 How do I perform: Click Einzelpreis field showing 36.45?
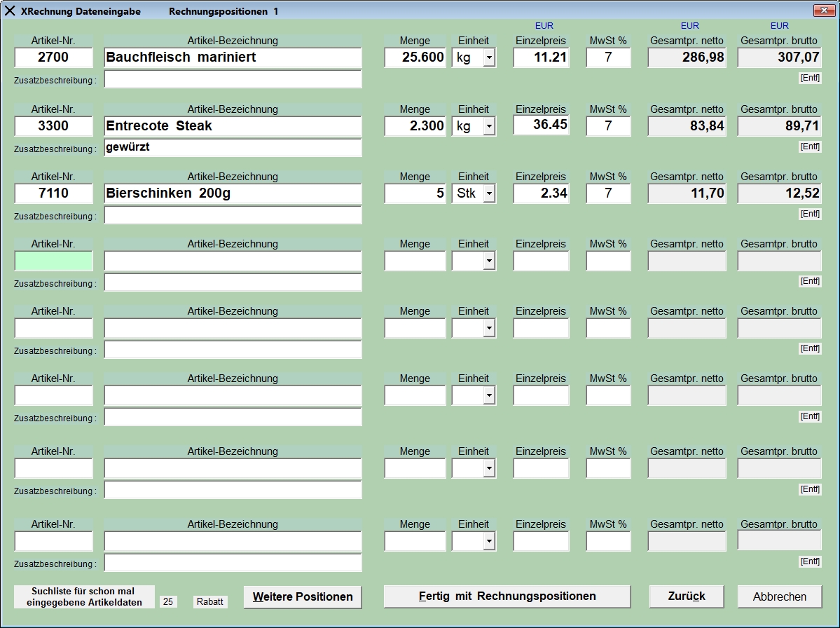541,125
